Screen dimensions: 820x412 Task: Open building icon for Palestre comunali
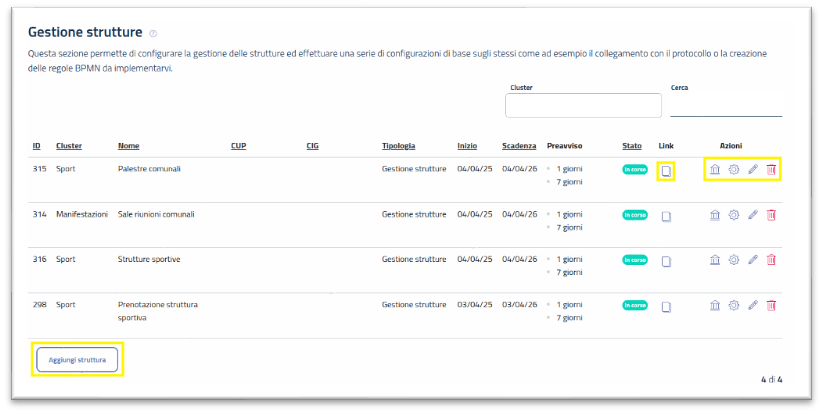pyautogui.click(x=715, y=170)
